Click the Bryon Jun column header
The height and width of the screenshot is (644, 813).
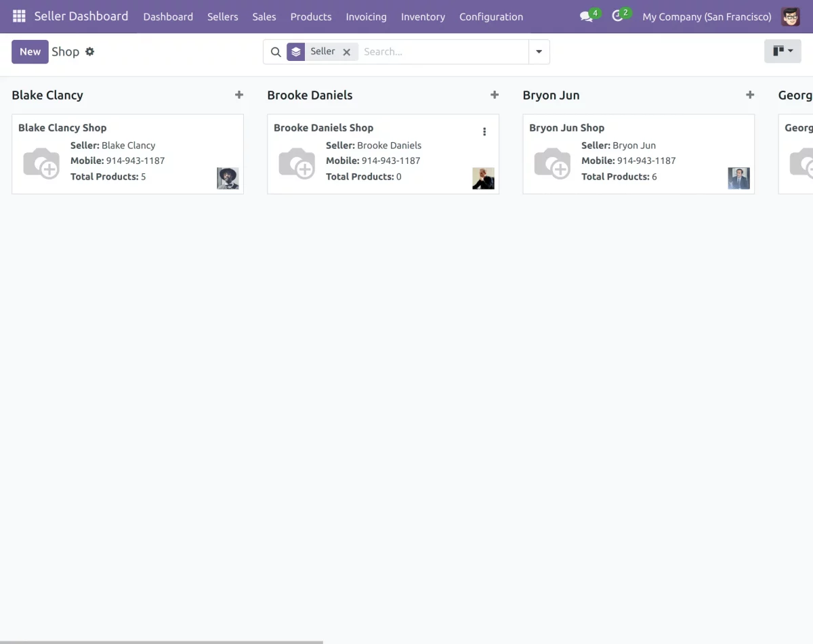[x=551, y=95]
